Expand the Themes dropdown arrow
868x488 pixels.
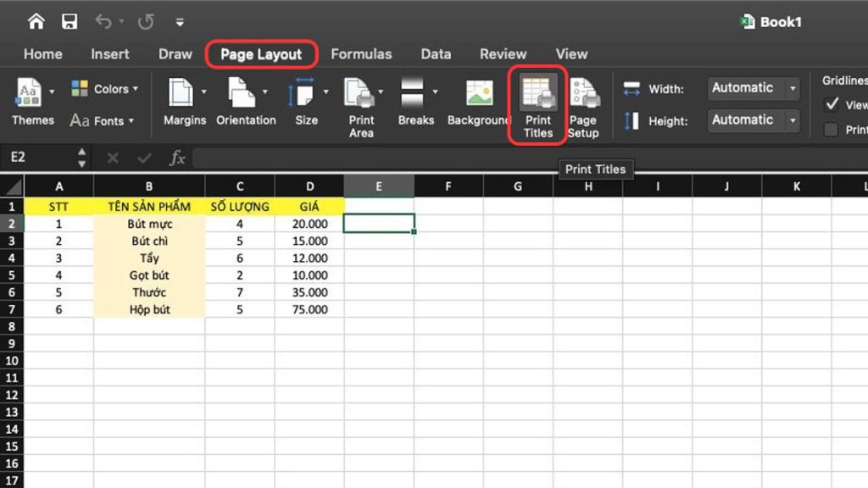(52, 91)
